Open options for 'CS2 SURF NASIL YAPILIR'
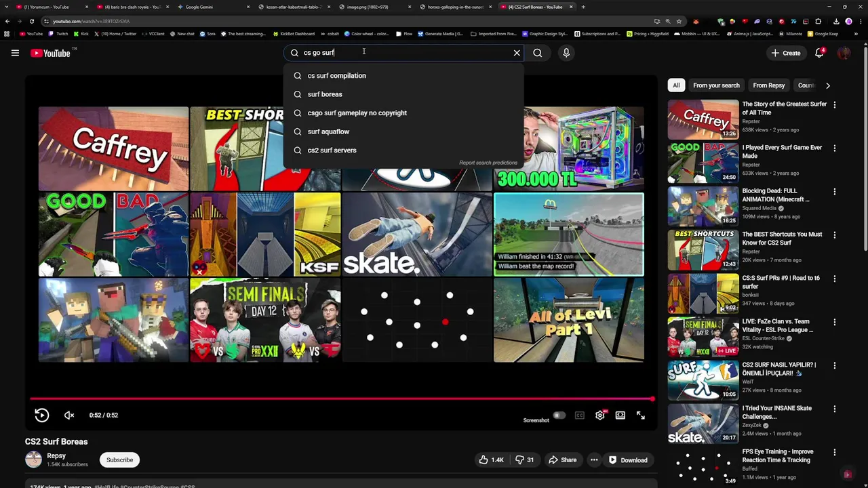Image resolution: width=868 pixels, height=488 pixels. point(835,365)
